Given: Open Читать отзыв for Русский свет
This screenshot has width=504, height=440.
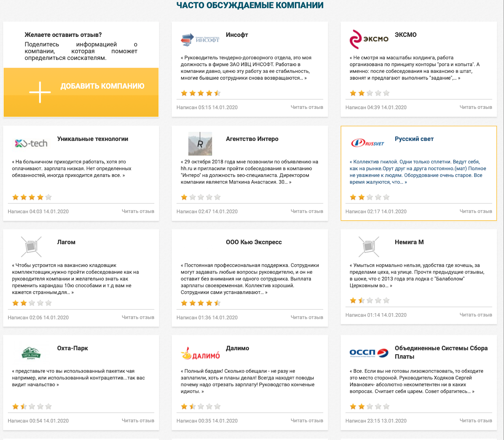Looking at the screenshot, I should pyautogui.click(x=475, y=212).
